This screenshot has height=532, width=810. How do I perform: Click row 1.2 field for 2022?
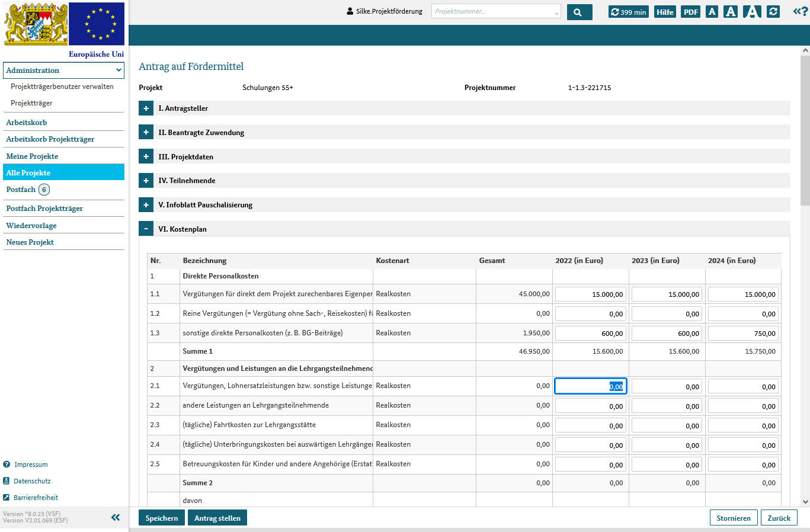[591, 314]
